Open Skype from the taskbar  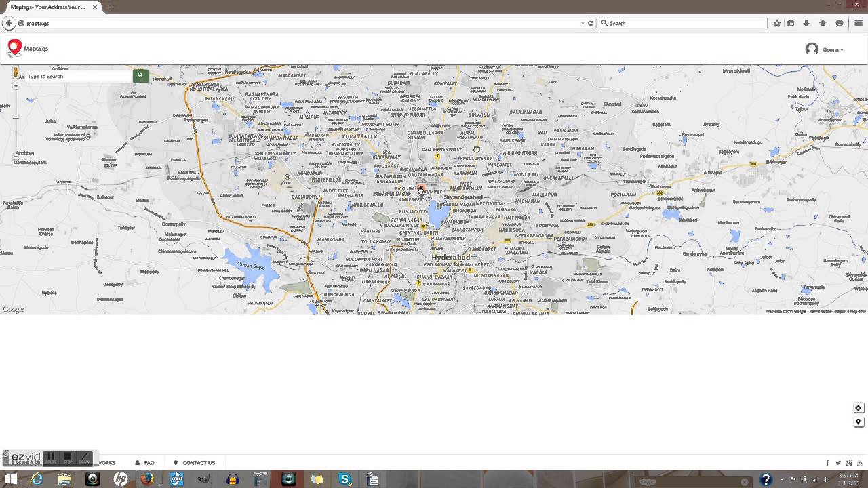345,479
